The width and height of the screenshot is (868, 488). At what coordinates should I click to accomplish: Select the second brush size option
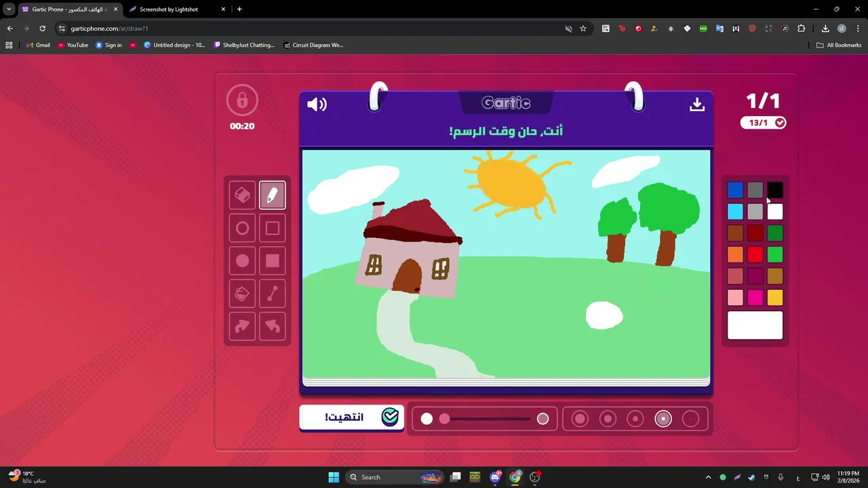click(x=608, y=419)
